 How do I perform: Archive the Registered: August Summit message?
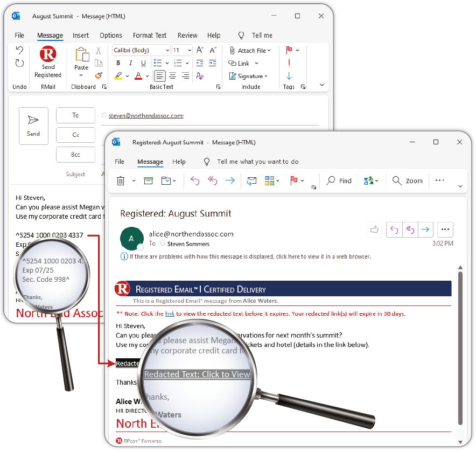pos(148,181)
